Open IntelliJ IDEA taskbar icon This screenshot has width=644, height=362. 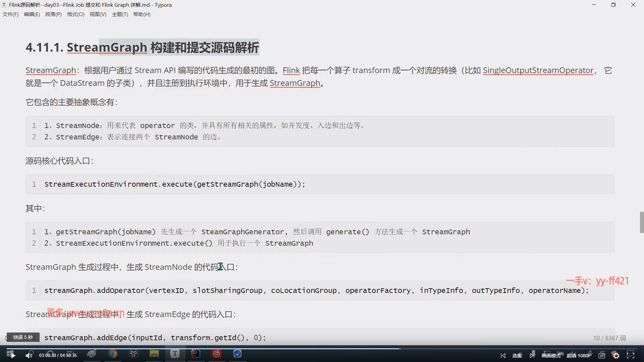pyautogui.click(x=196, y=354)
